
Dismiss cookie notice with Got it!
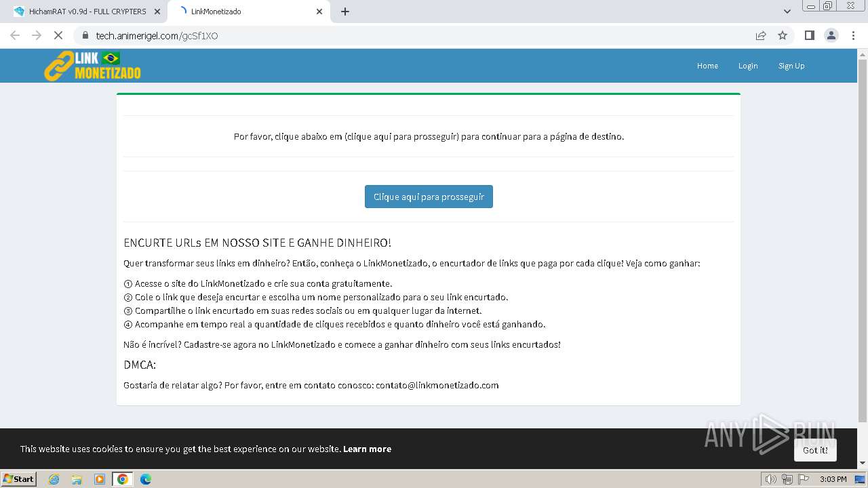click(x=815, y=450)
